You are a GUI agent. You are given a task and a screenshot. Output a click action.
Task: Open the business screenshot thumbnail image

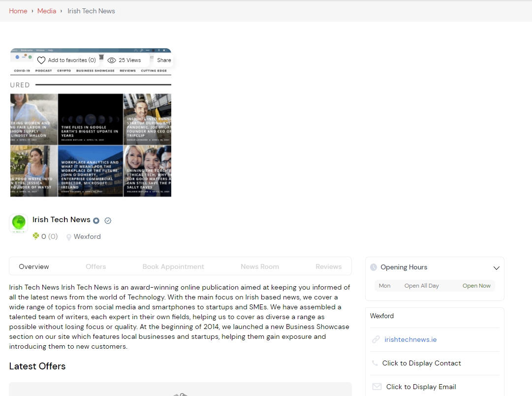91,123
